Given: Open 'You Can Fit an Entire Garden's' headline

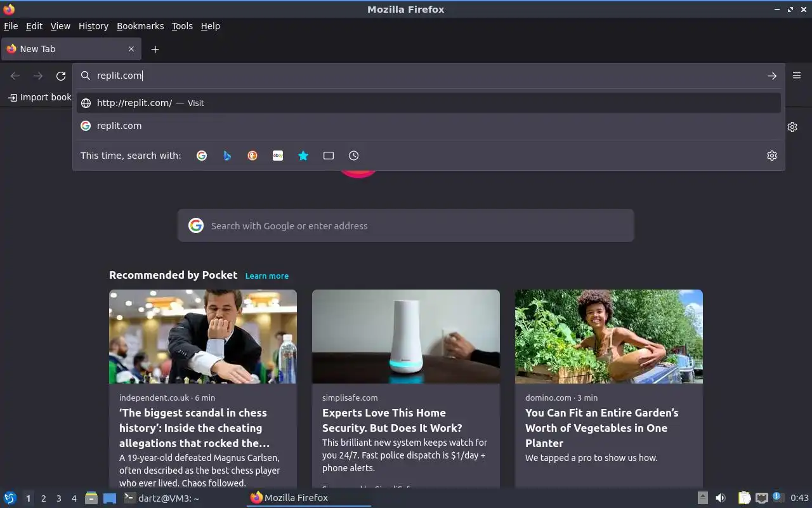Looking at the screenshot, I should pos(601,428).
